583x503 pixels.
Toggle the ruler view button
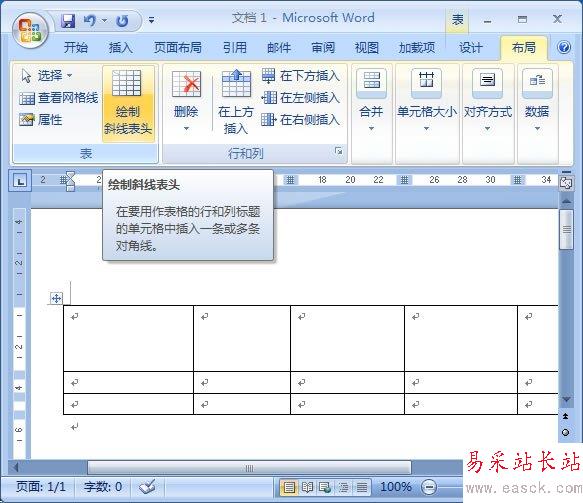(x=566, y=183)
